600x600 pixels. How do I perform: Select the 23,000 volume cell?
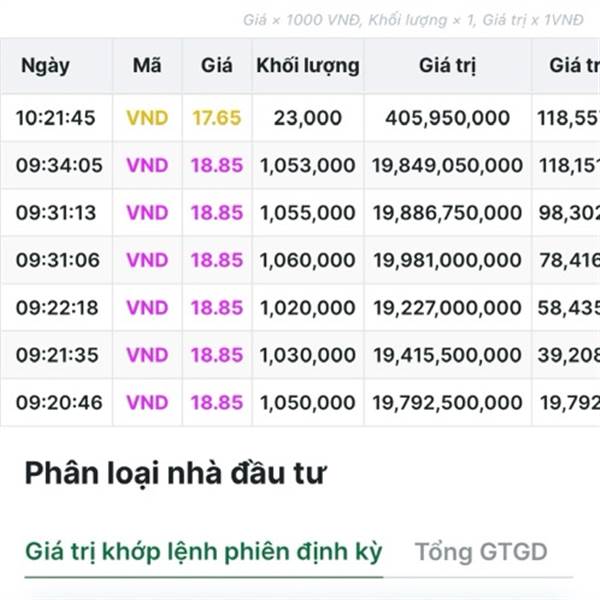point(308,118)
